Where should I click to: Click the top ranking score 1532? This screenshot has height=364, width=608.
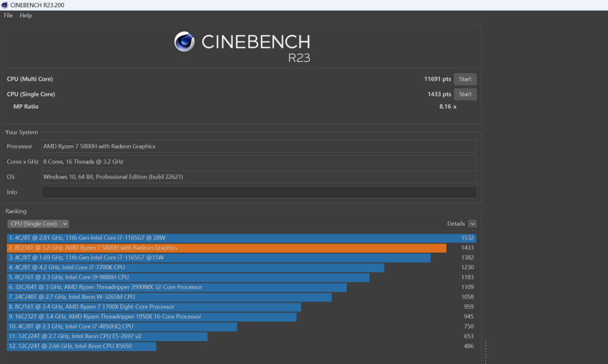467,238
